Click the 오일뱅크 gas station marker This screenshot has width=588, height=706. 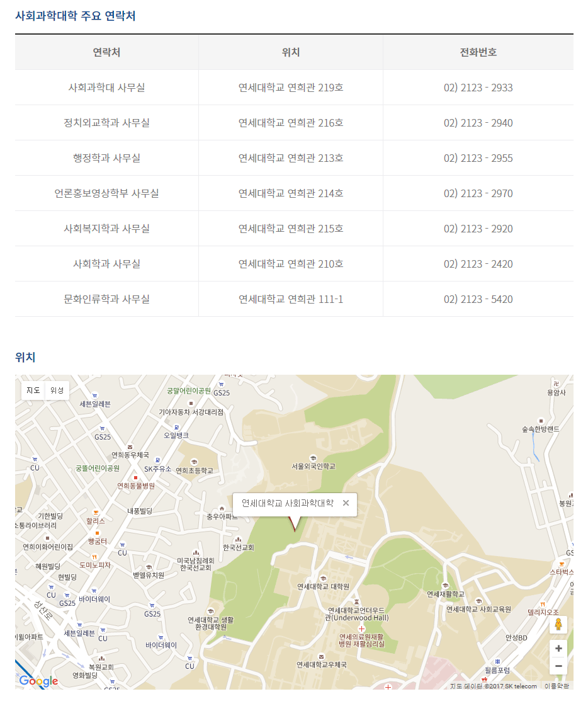pos(176,427)
